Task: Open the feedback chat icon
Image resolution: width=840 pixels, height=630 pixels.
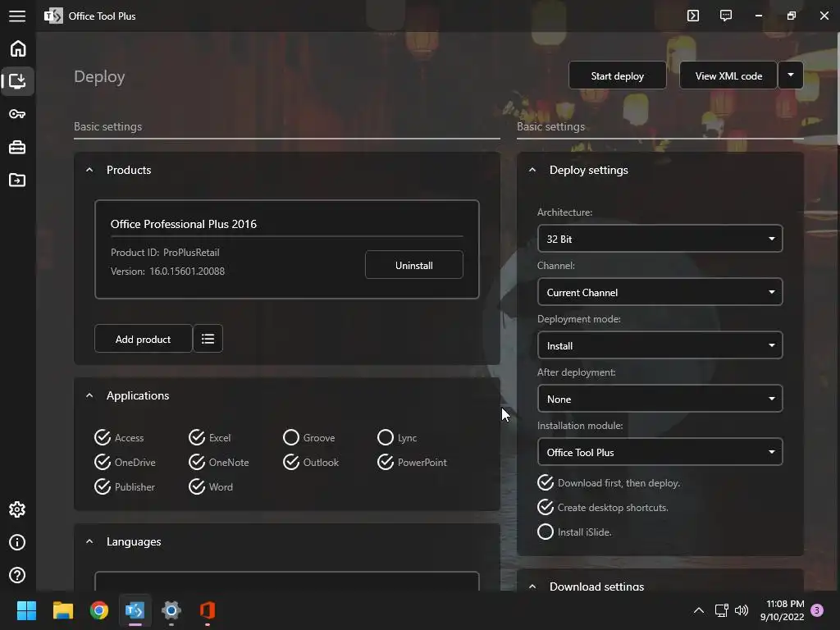Action: tap(726, 16)
